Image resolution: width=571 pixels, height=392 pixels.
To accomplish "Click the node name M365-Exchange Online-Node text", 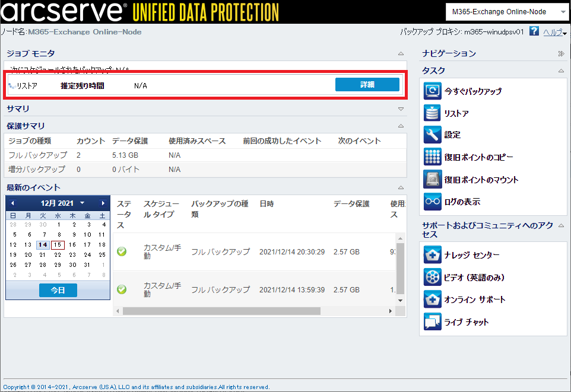I will tap(85, 32).
